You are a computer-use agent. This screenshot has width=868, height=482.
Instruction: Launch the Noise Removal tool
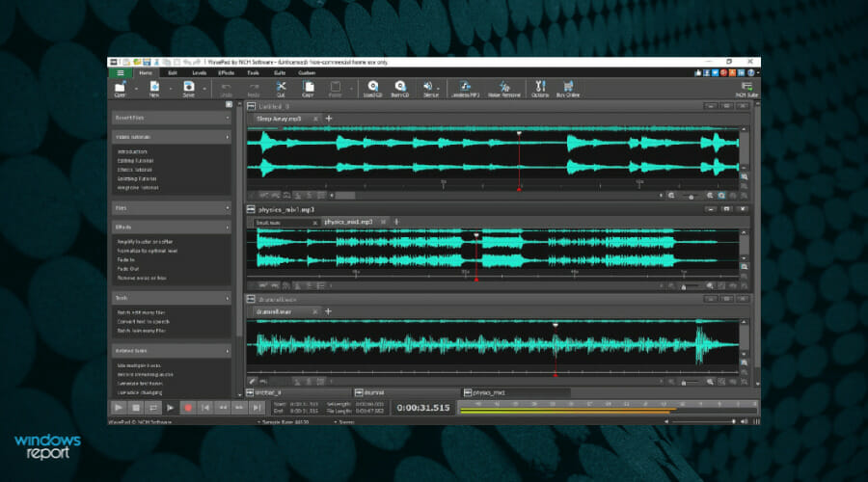[x=503, y=89]
